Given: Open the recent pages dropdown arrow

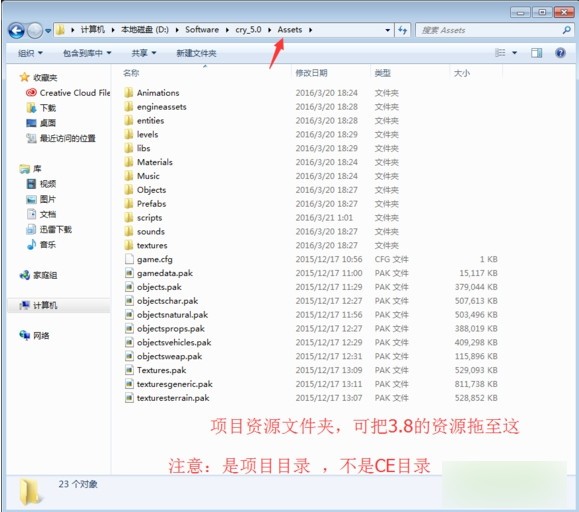Looking at the screenshot, I should (x=48, y=31).
